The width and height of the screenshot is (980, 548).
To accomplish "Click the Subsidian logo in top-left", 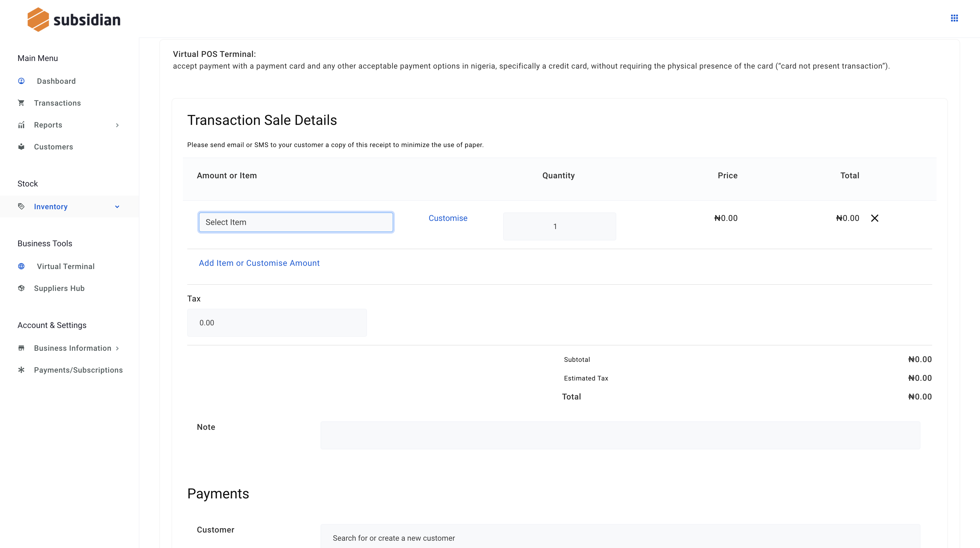I will click(73, 19).
